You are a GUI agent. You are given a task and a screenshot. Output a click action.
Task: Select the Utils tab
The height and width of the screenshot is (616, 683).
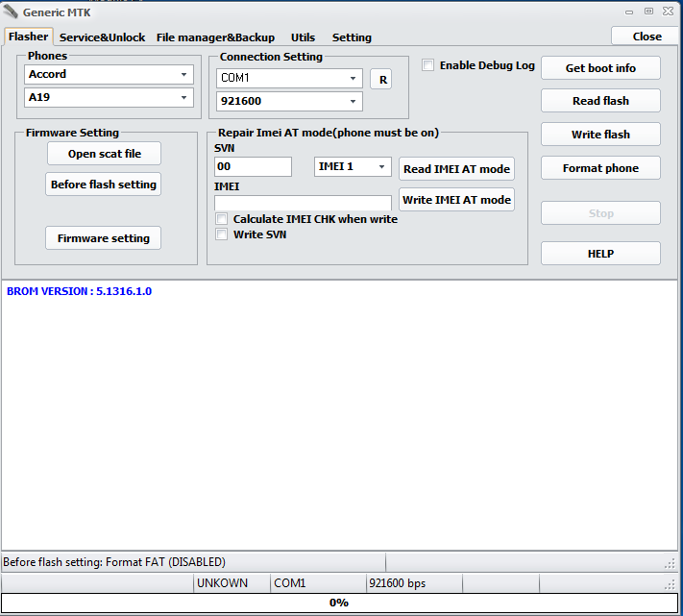pos(303,37)
